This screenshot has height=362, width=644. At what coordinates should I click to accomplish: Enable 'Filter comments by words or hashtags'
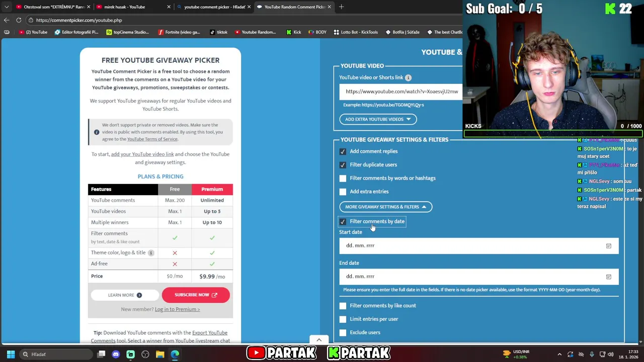pos(343,178)
